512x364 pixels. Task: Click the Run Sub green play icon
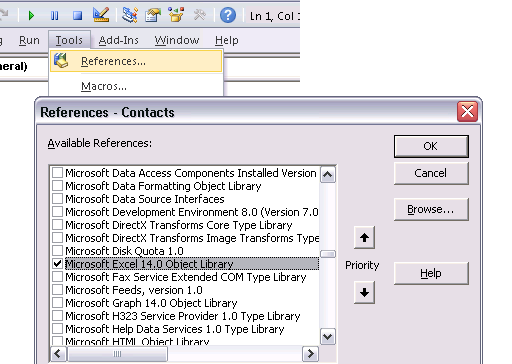31,15
